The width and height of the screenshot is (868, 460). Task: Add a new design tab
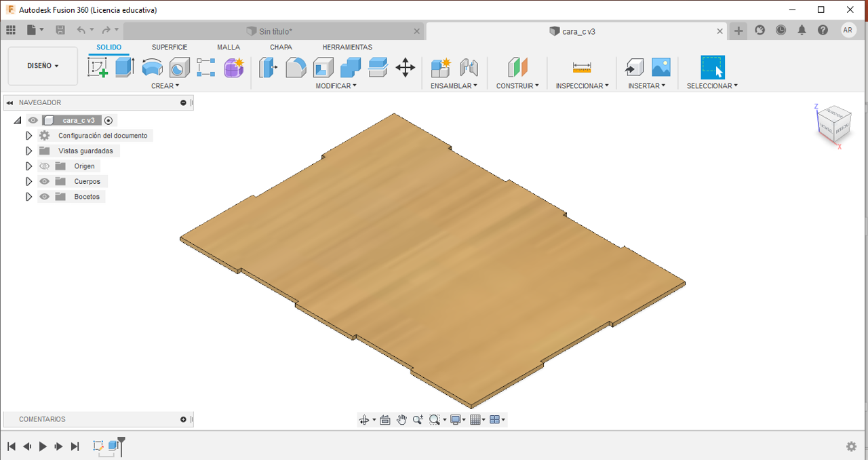(738, 31)
